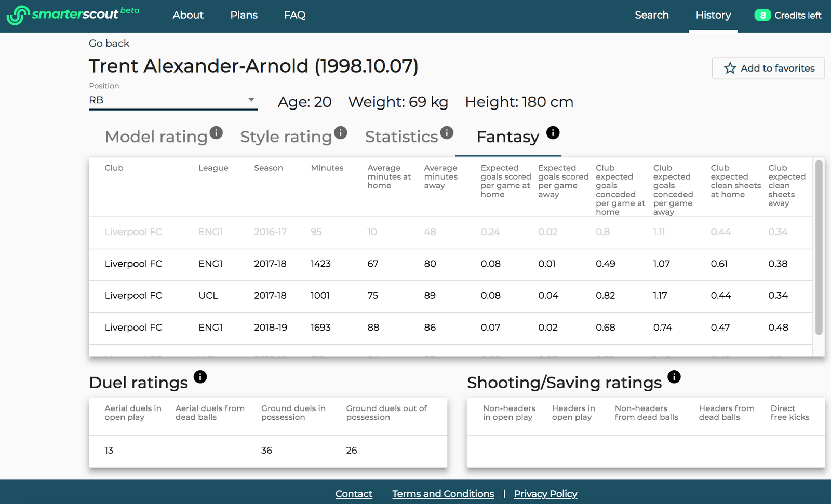The width and height of the screenshot is (831, 504).
Task: Click info icon beside Style rating
Action: tap(341, 133)
